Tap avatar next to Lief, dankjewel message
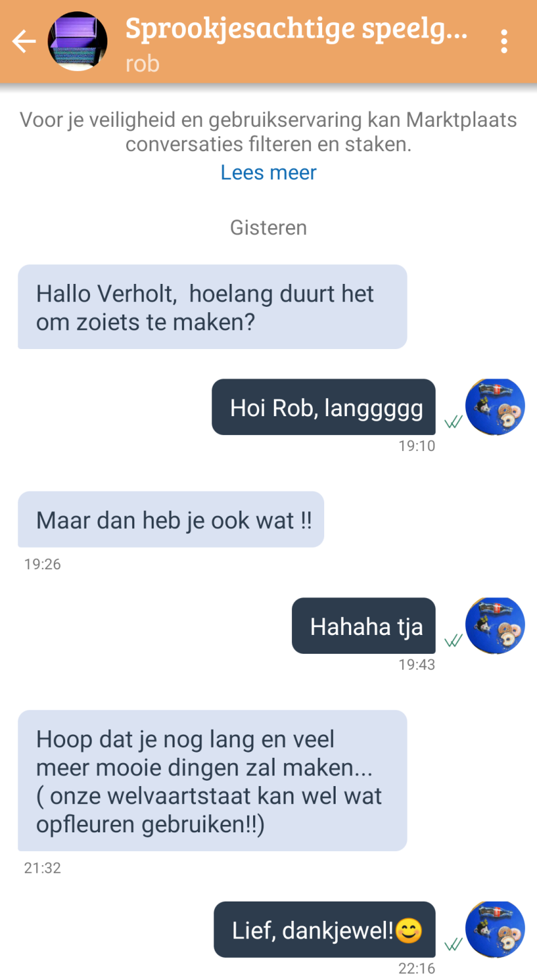537x980 pixels. click(495, 929)
